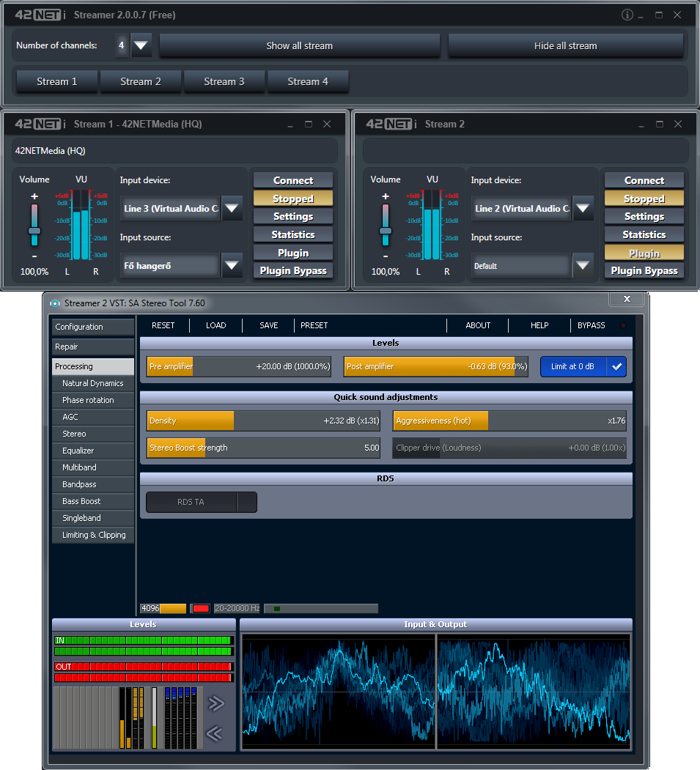Click the volume minus sign in Stream 1 window
This screenshot has height=770, width=700.
pos(34,256)
